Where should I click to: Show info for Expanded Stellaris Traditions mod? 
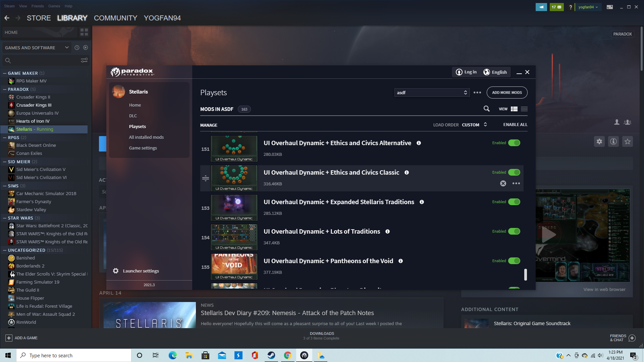pyautogui.click(x=422, y=202)
